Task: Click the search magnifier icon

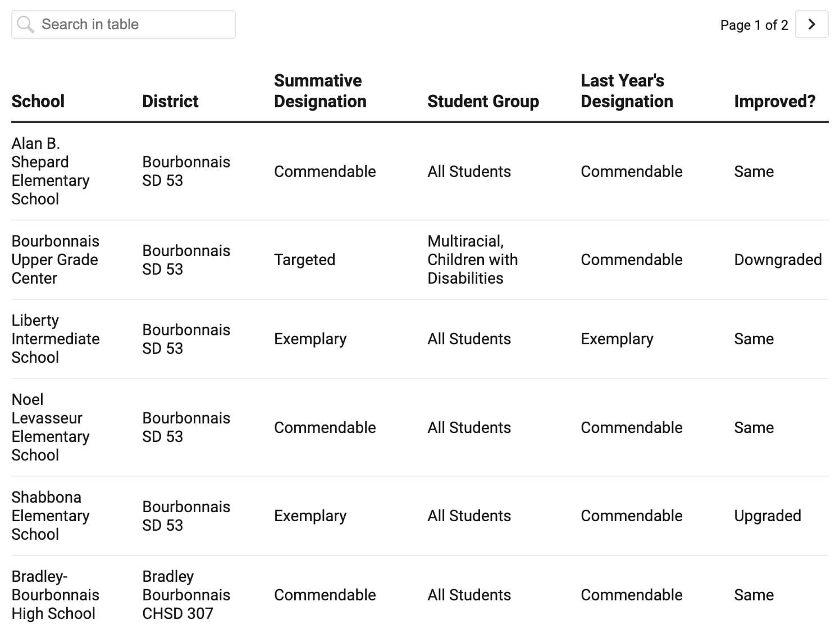Action: click(x=25, y=24)
